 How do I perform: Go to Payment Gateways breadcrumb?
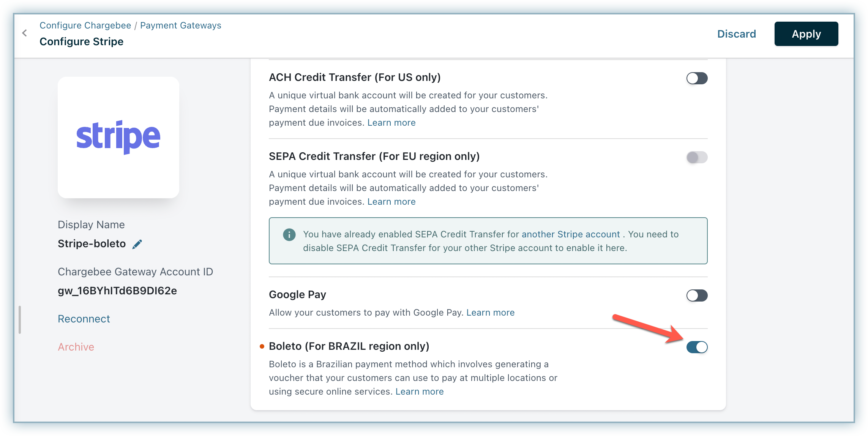point(181,25)
